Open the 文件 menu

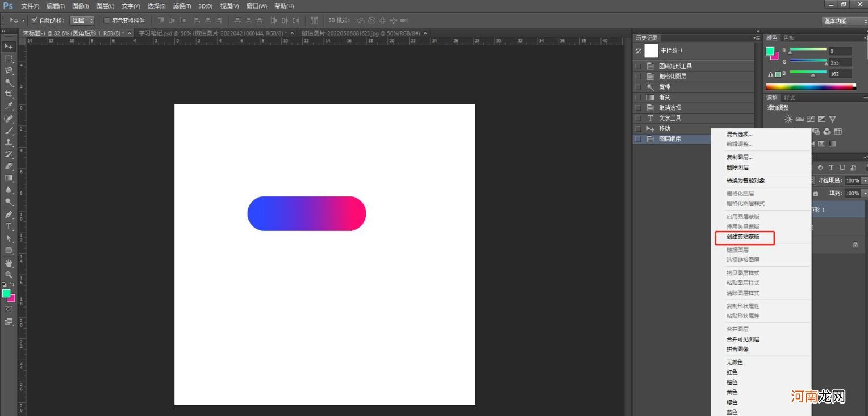(30, 6)
